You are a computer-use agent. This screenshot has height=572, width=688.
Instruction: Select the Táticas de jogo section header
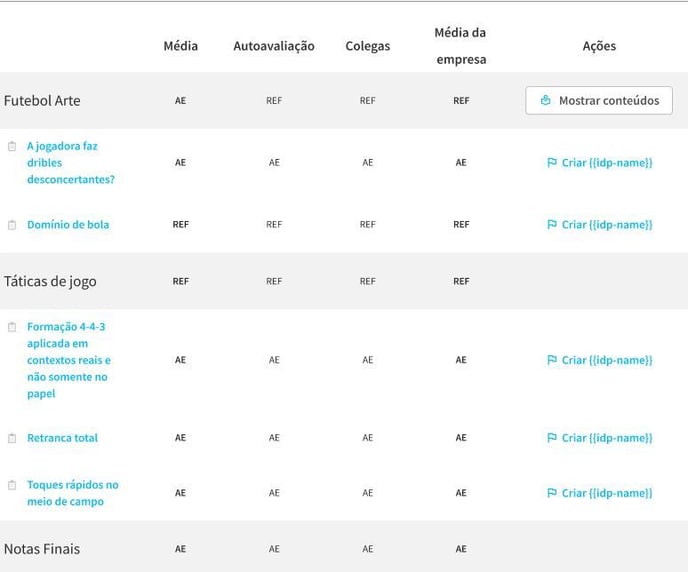(50, 281)
